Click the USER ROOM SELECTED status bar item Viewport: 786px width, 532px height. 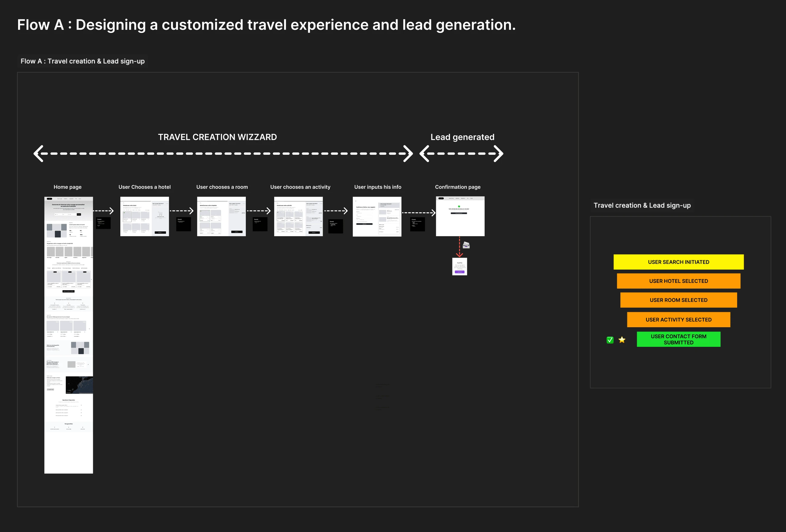coord(679,300)
